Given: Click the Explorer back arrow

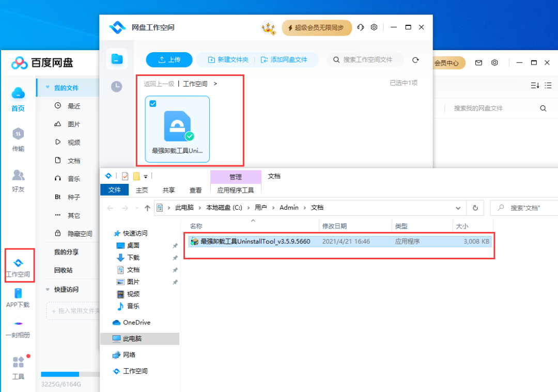Looking at the screenshot, I should pos(110,208).
